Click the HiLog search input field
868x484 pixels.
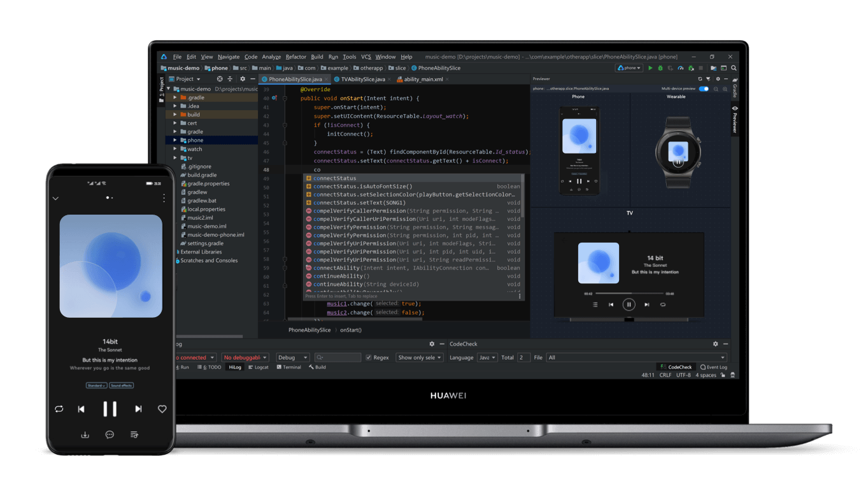pos(338,358)
